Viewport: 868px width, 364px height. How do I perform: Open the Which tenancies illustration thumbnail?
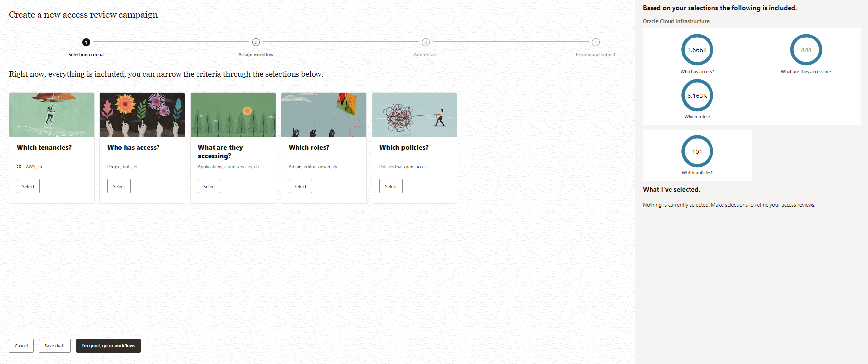click(x=52, y=115)
